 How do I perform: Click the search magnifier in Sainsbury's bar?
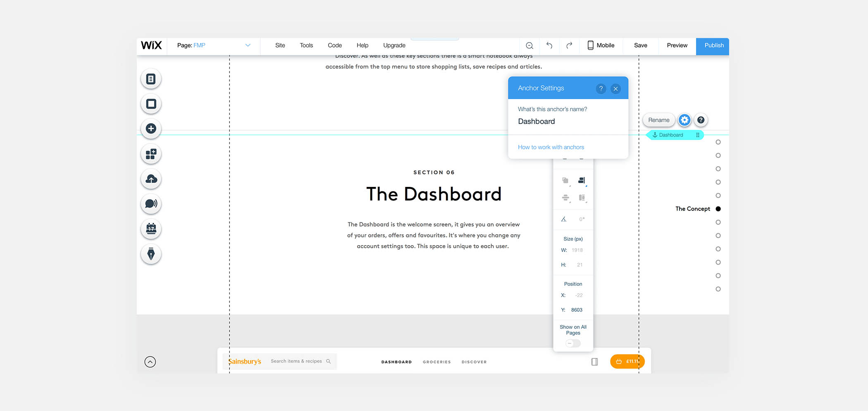click(329, 361)
